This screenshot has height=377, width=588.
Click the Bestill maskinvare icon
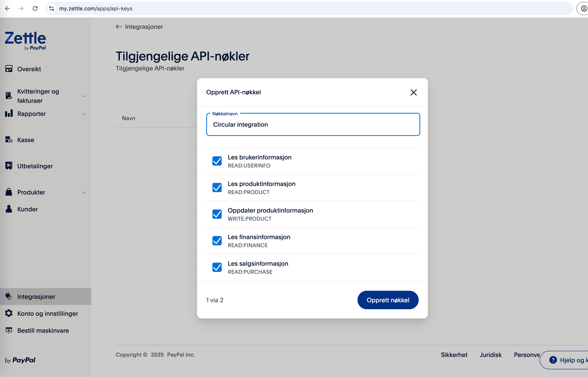9,330
